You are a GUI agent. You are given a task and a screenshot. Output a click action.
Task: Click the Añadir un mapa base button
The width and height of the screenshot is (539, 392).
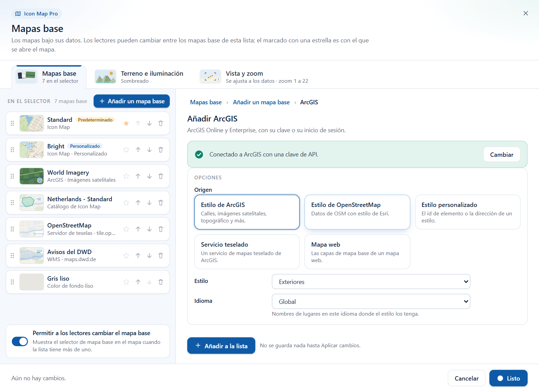click(132, 101)
